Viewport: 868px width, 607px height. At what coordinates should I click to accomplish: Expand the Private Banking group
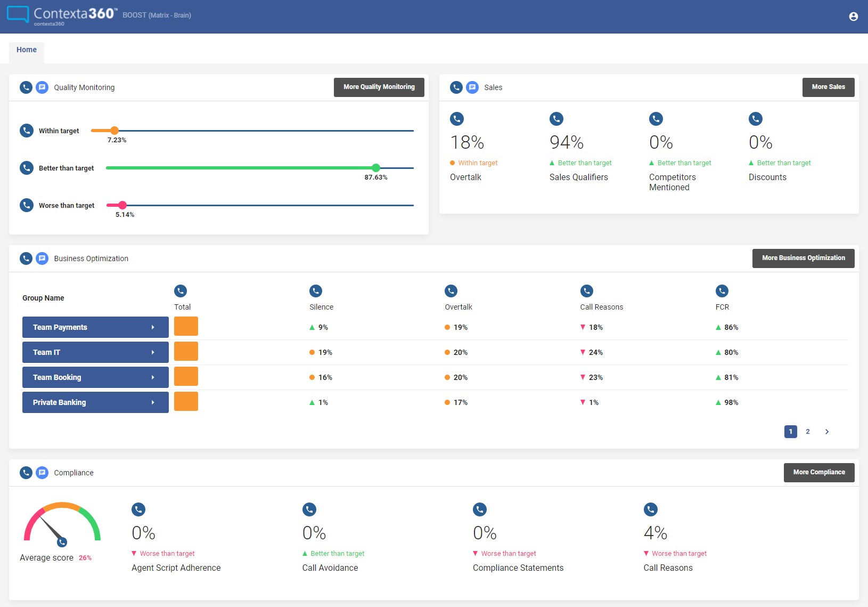(95, 402)
